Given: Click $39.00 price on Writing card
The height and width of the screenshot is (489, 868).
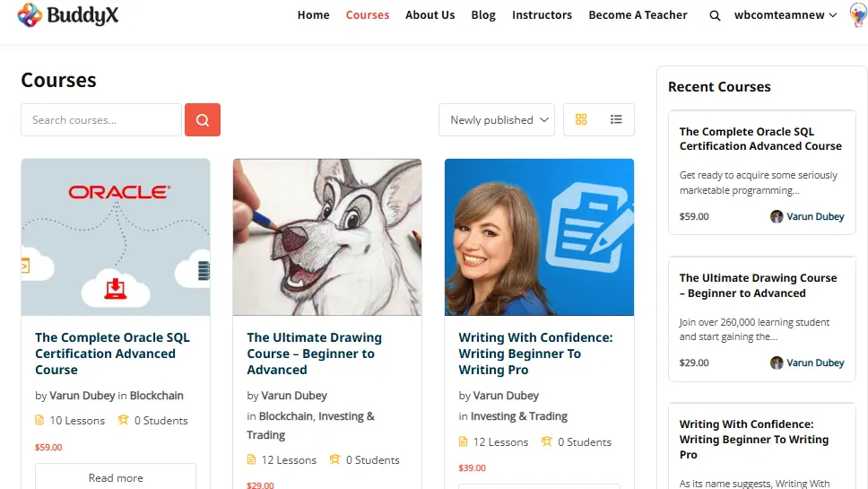Looking at the screenshot, I should pos(473,468).
